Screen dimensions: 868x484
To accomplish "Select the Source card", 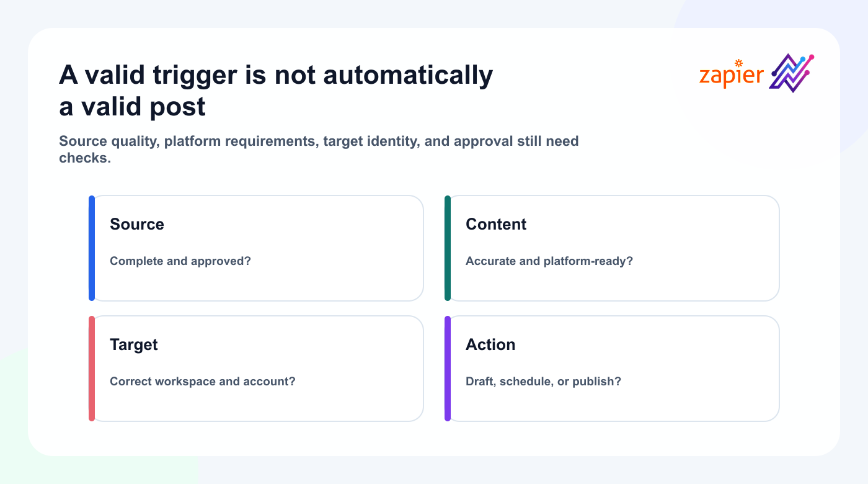I will [256, 248].
